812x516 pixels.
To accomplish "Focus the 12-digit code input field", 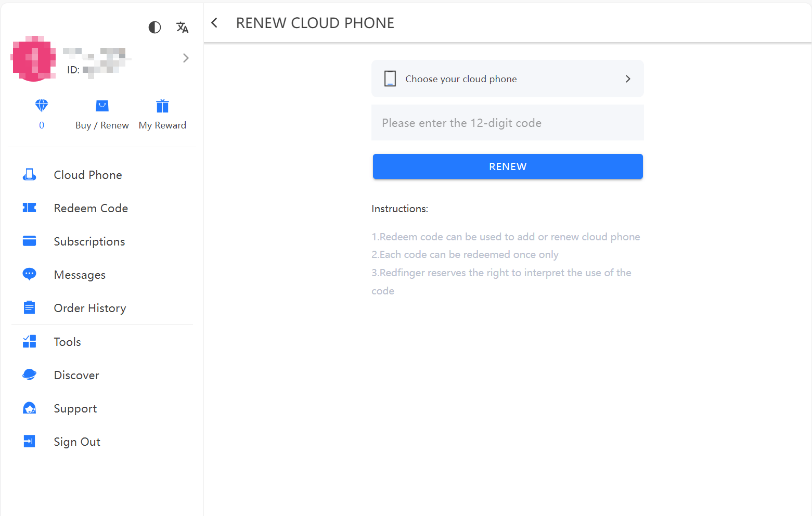I will [x=507, y=123].
